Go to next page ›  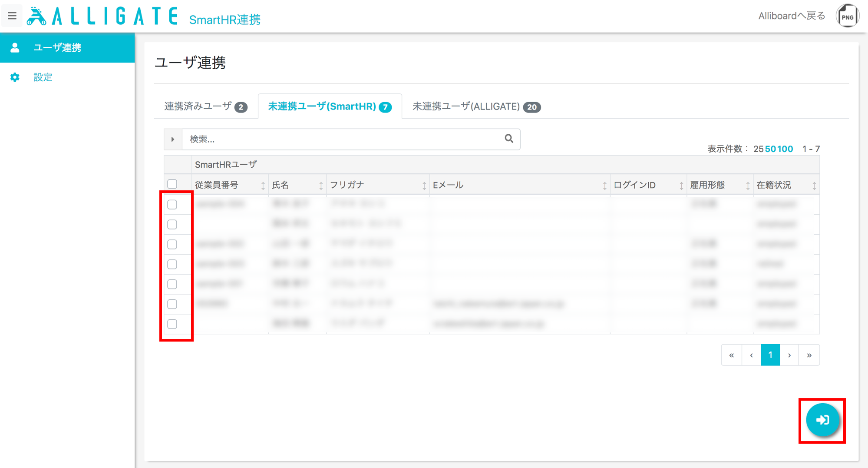789,355
